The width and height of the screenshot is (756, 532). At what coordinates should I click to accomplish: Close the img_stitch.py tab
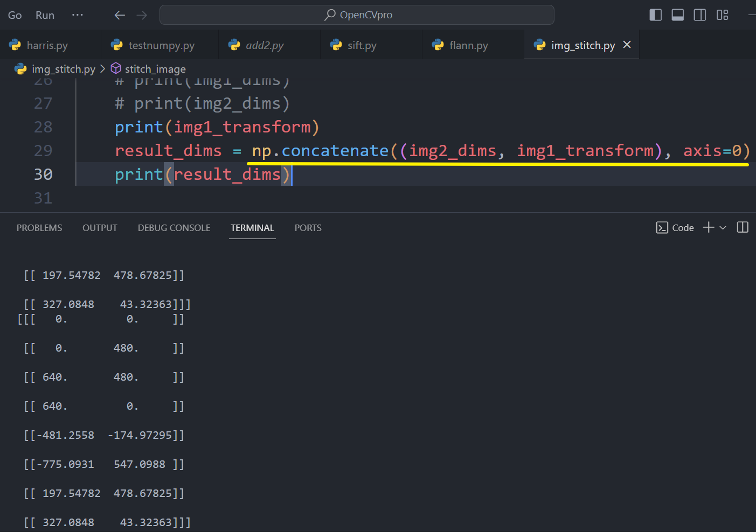pyautogui.click(x=627, y=45)
